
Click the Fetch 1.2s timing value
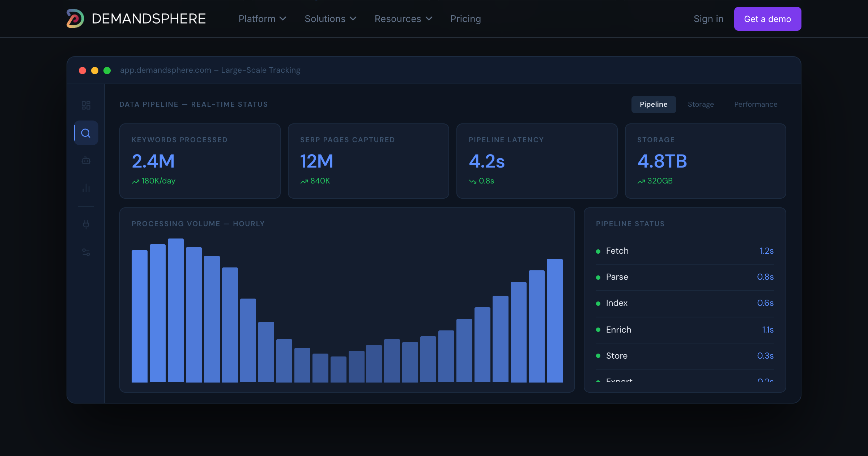(766, 251)
